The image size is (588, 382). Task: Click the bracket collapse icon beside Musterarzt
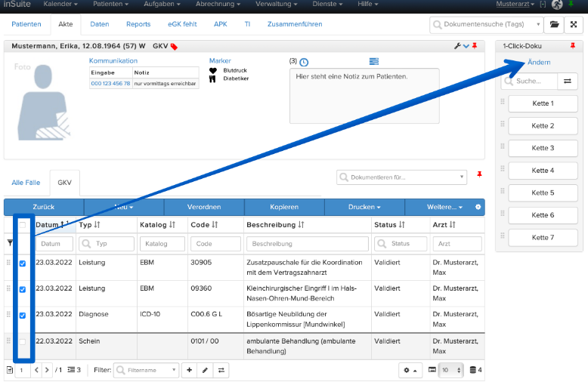[x=543, y=4]
